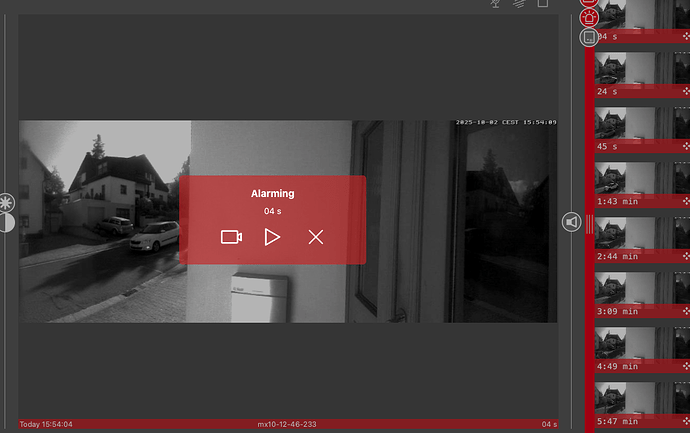This screenshot has height=433, width=690.
Task: Open the 5:47 min alarm thumbnail
Action: point(642,405)
